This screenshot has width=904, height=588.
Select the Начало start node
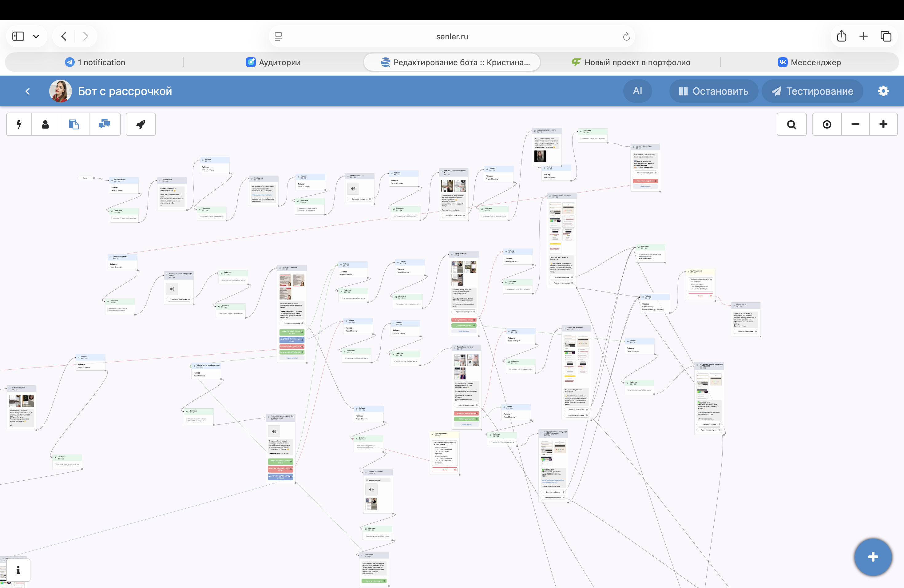tap(86, 178)
